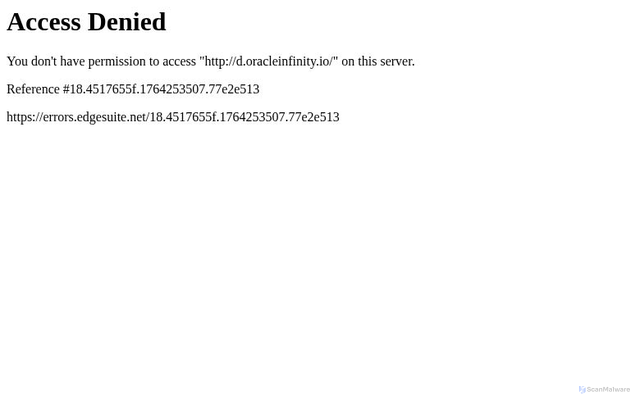Click the 'oracleinfinity.io' domain text
Screen dimensions: 640x404
click(288, 61)
